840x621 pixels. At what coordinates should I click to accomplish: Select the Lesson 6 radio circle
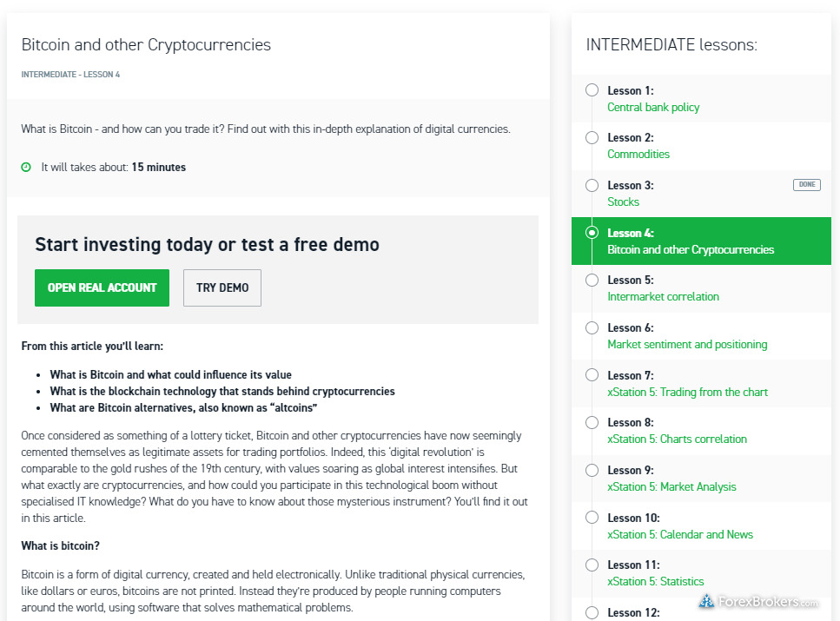pyautogui.click(x=592, y=327)
